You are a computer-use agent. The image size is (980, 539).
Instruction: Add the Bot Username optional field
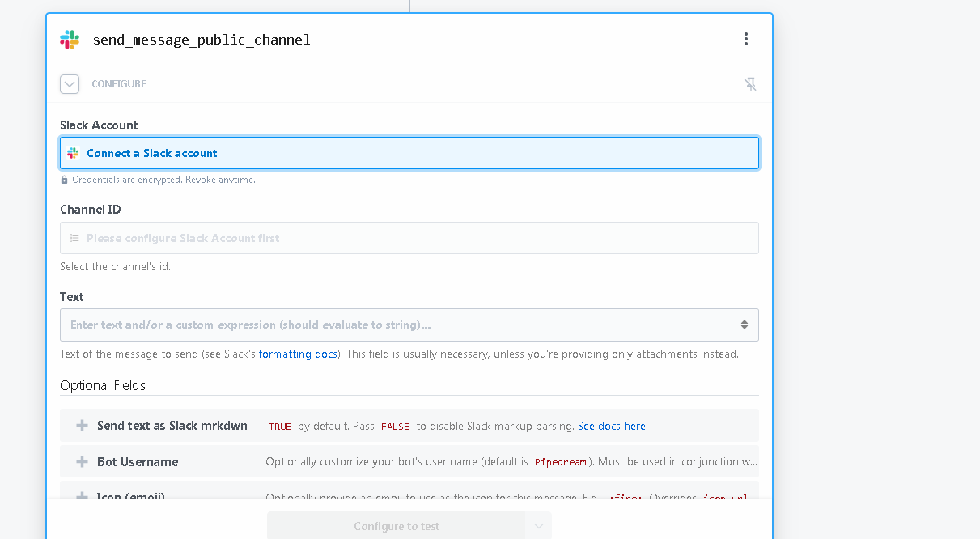[x=409, y=462]
